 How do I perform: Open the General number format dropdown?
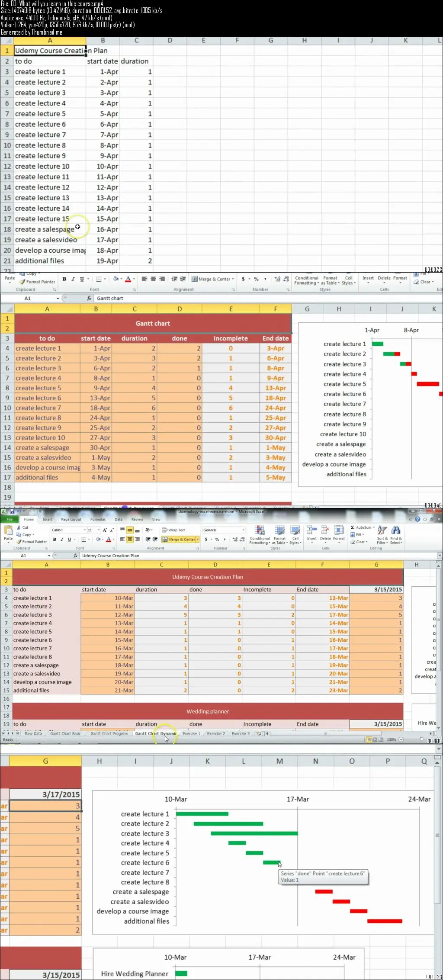click(243, 530)
